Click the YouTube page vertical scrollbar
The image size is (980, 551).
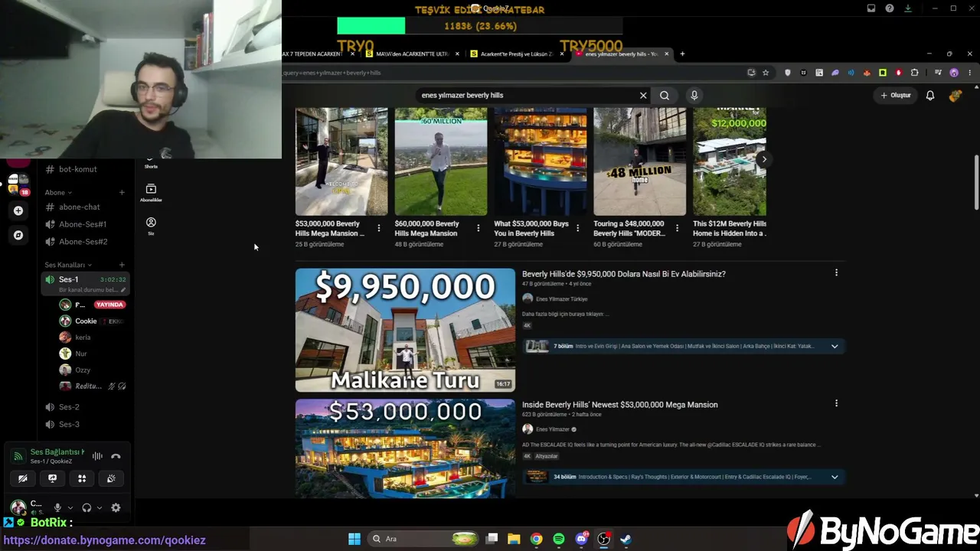click(x=976, y=181)
